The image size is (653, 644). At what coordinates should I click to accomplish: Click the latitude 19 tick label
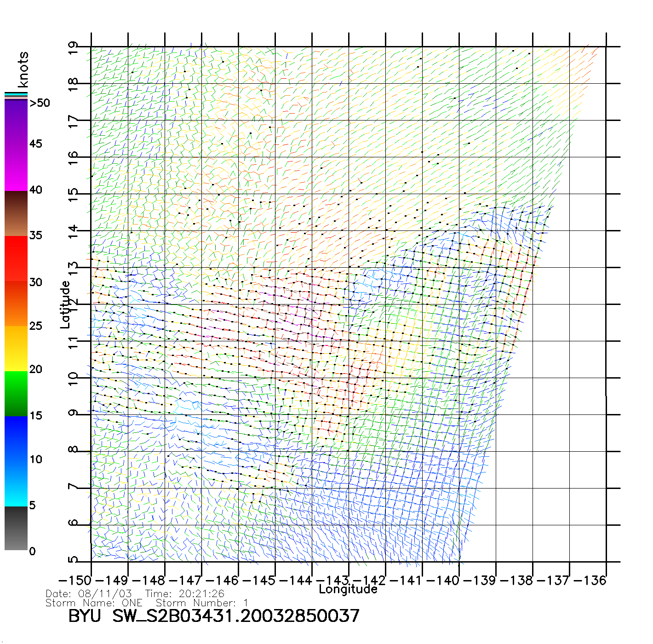(73, 48)
